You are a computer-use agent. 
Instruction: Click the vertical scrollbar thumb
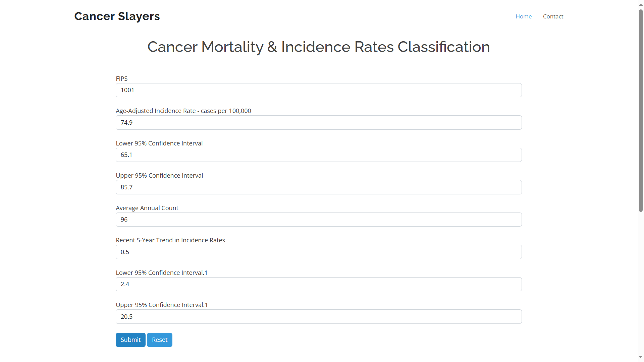(641, 111)
